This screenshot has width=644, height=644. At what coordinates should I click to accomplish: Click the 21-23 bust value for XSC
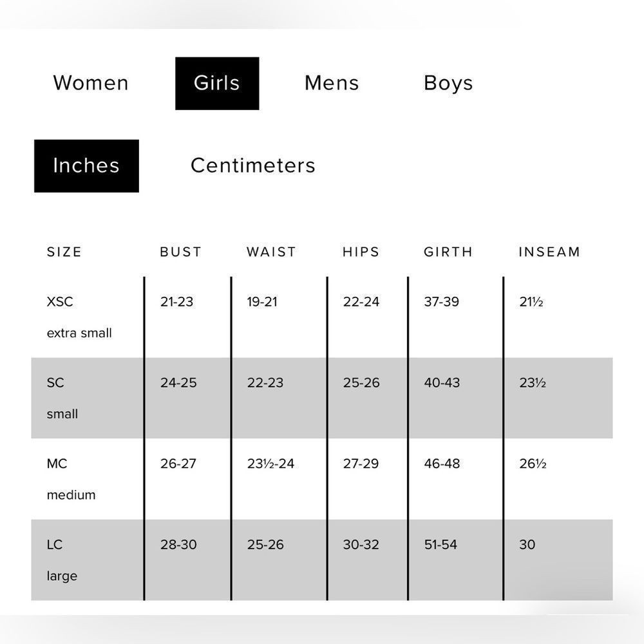tap(176, 301)
